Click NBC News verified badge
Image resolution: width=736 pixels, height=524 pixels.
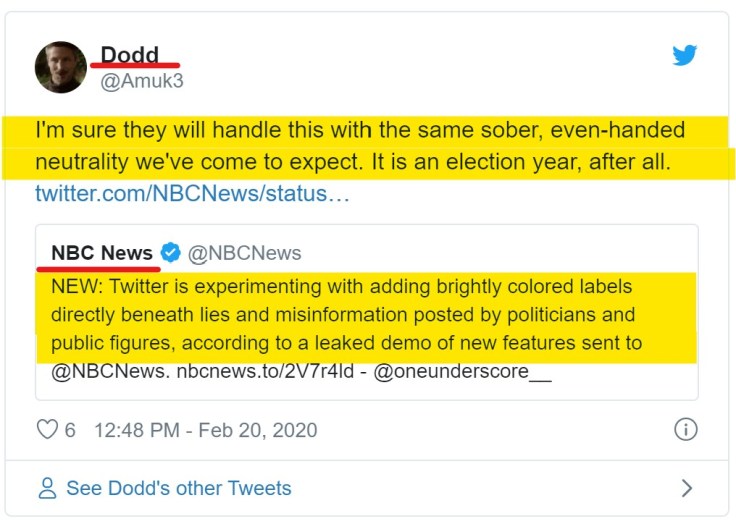(171, 253)
